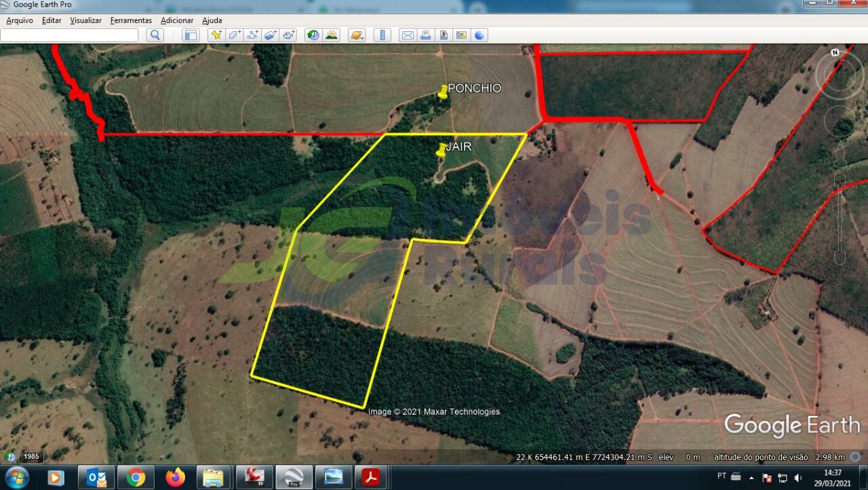Image resolution: width=868 pixels, height=490 pixels.
Task: Add a polygon with toolbar icon
Action: coord(235,35)
